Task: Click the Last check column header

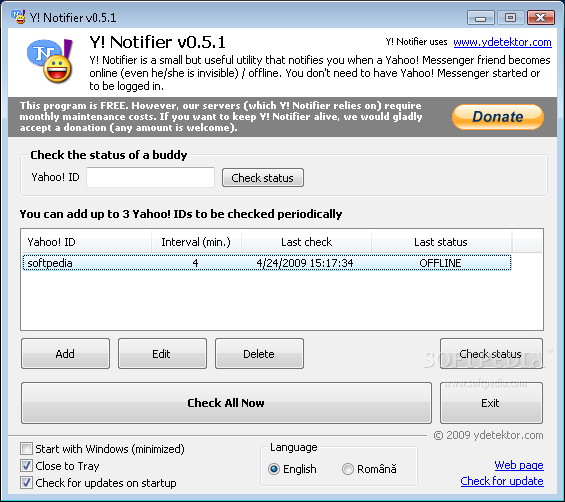Action: 306,242
